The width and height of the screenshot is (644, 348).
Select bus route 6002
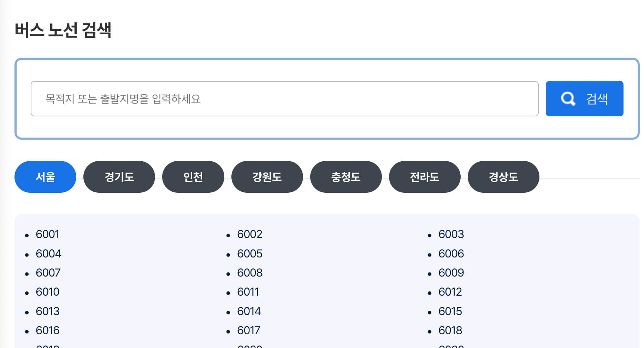tap(249, 234)
